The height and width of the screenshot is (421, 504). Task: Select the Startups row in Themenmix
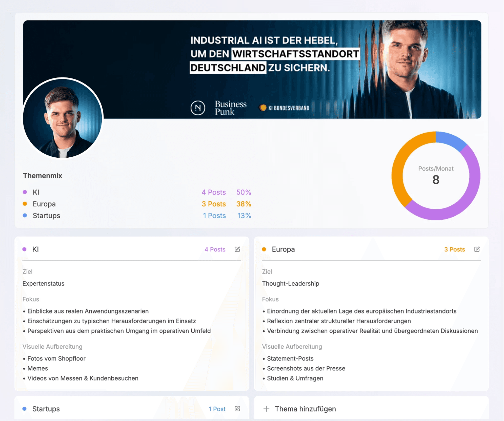pyautogui.click(x=137, y=216)
